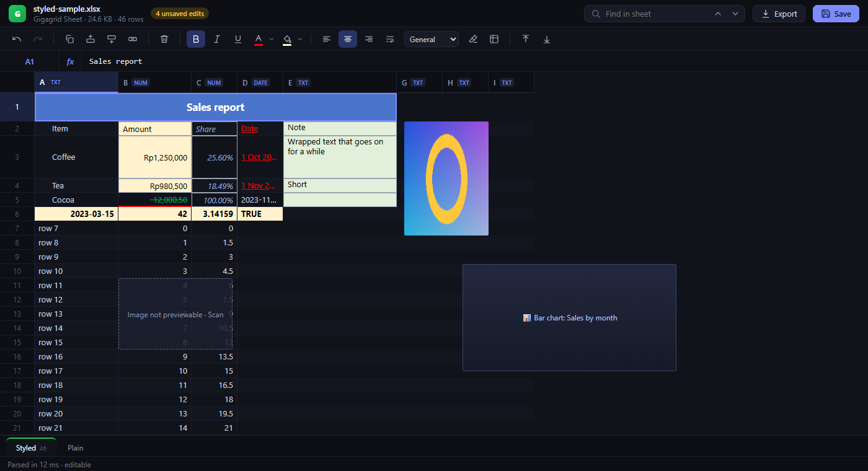This screenshot has width=868, height=471.
Task: Select the Styled sheet tab
Action: (x=32, y=448)
